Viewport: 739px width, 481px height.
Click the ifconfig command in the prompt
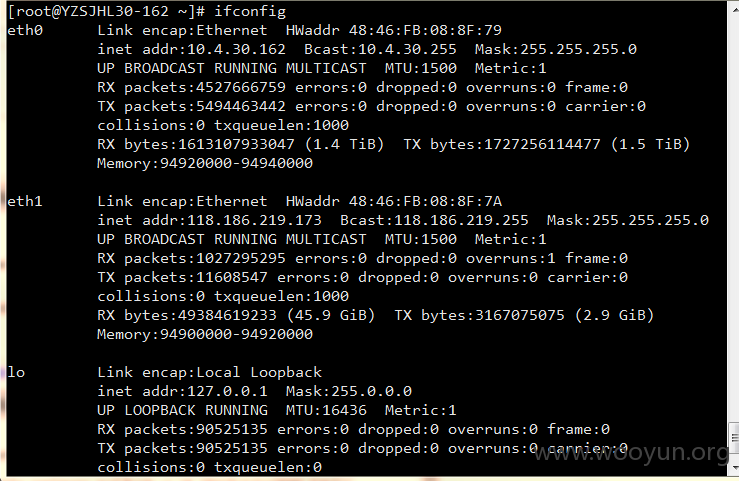tap(250, 11)
